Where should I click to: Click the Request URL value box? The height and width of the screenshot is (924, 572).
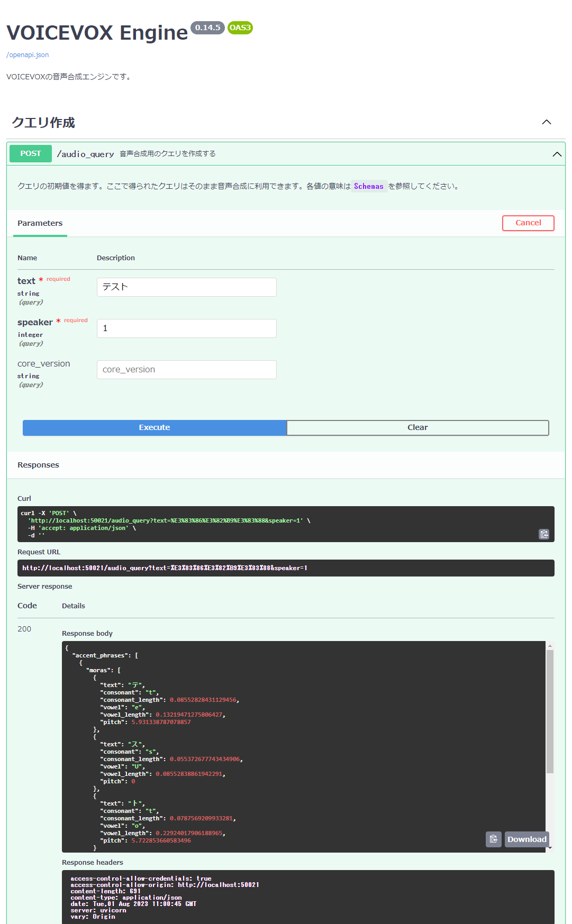click(286, 568)
